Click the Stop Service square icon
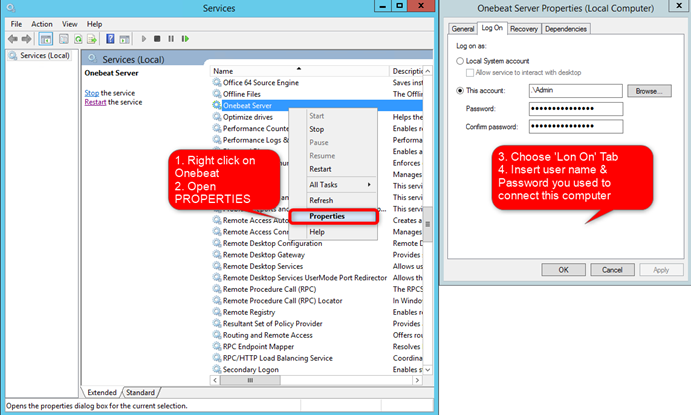The height and width of the screenshot is (415, 691). (157, 39)
